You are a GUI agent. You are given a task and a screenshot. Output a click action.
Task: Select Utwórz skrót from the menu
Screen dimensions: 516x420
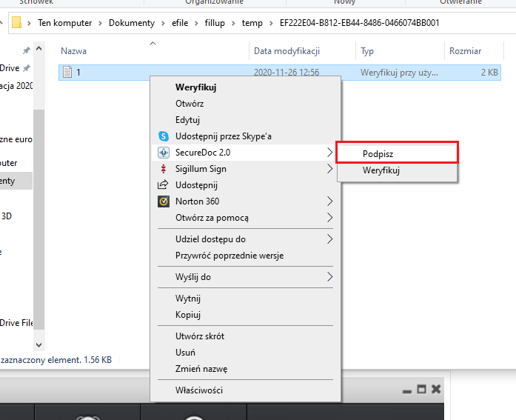[245, 336]
